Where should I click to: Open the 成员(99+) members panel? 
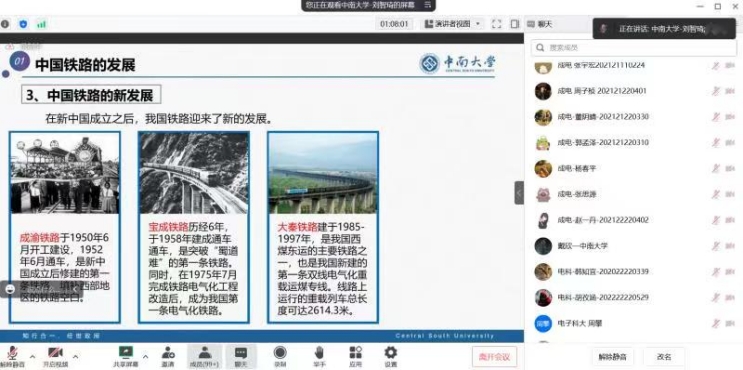204,357
